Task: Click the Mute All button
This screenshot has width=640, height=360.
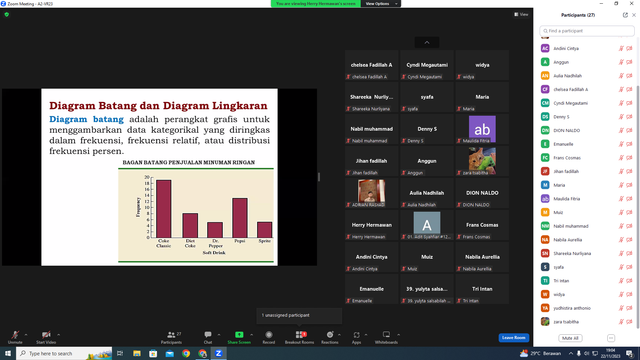Action: point(570,338)
